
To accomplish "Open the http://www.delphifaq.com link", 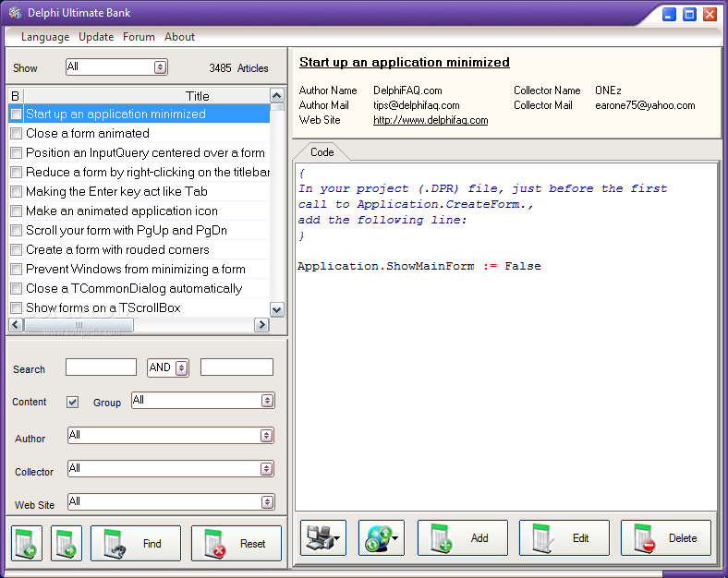I will coord(431,120).
